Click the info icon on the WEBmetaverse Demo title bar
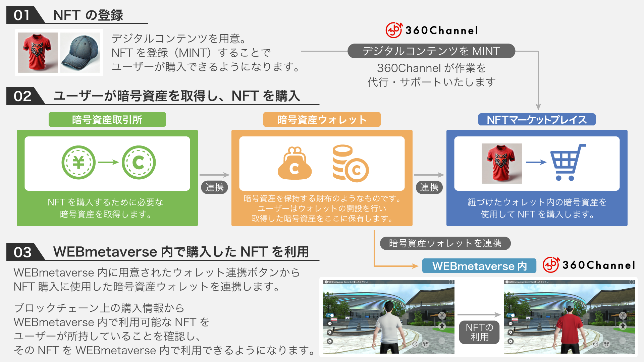This screenshot has width=644, height=362. [326, 282]
